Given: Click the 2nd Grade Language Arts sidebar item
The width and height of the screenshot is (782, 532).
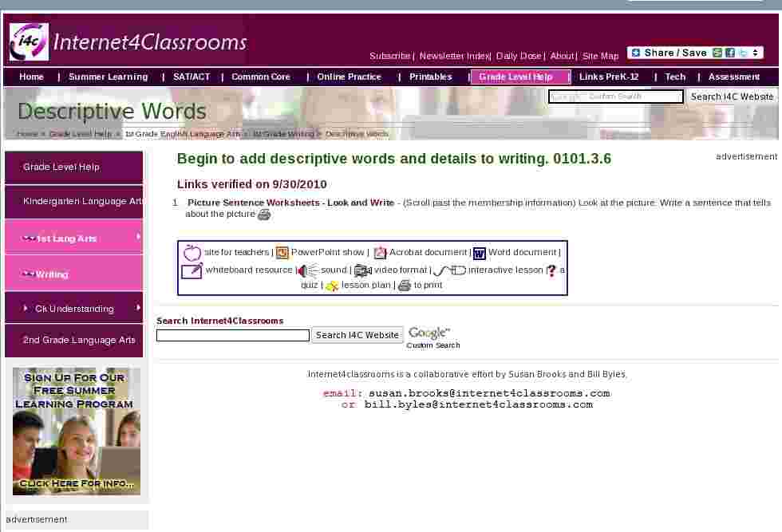Looking at the screenshot, I should (x=73, y=340).
